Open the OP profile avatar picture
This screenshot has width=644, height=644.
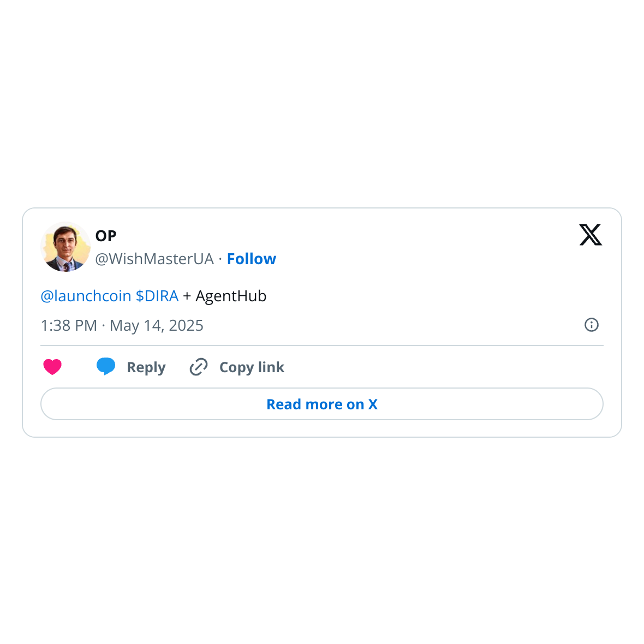coord(65,247)
